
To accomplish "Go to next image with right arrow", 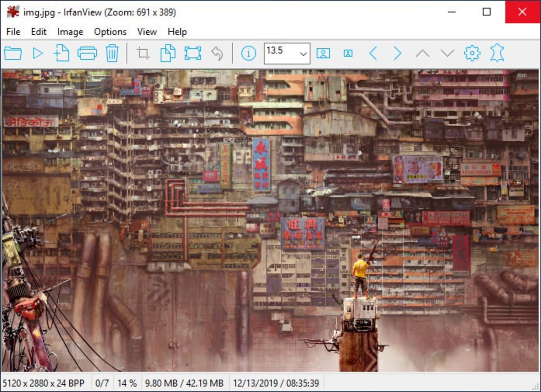I will pos(397,53).
